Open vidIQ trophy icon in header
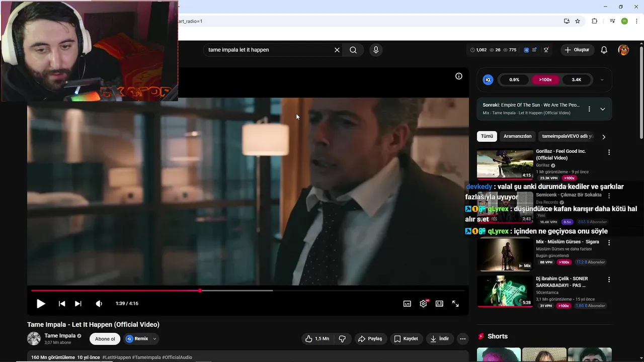This screenshot has height=362, width=644. pos(546,50)
